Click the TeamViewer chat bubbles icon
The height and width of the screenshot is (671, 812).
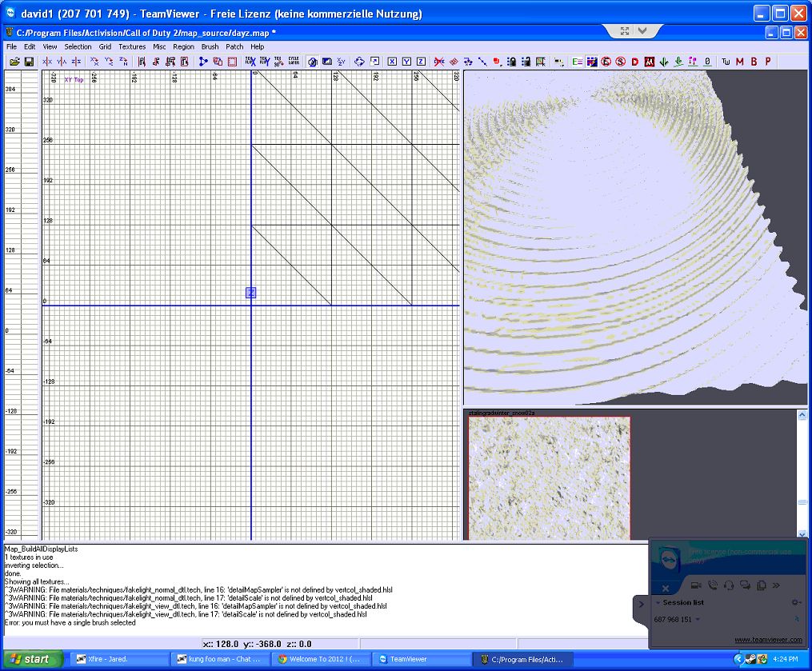745,585
